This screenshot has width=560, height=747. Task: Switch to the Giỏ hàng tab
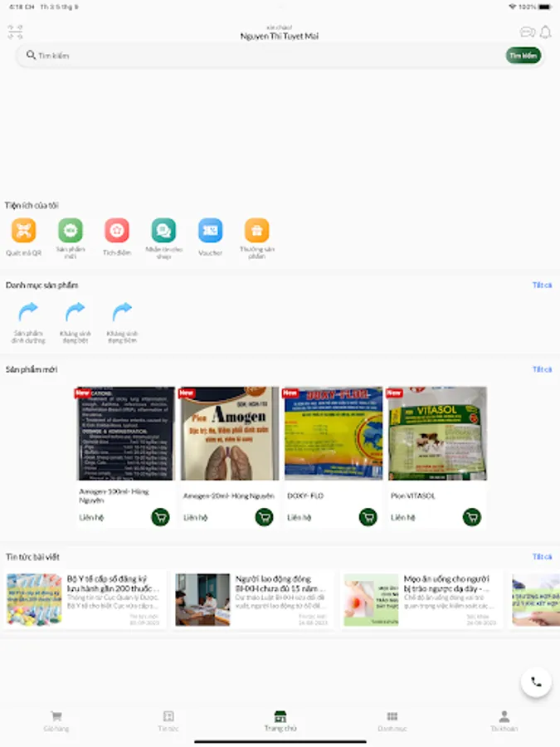56,720
